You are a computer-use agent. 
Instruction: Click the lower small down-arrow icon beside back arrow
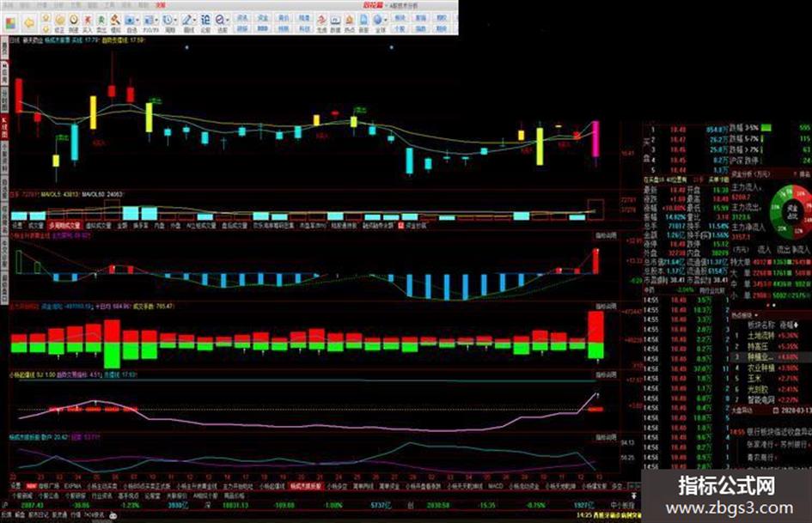pyautogui.click(x=46, y=28)
